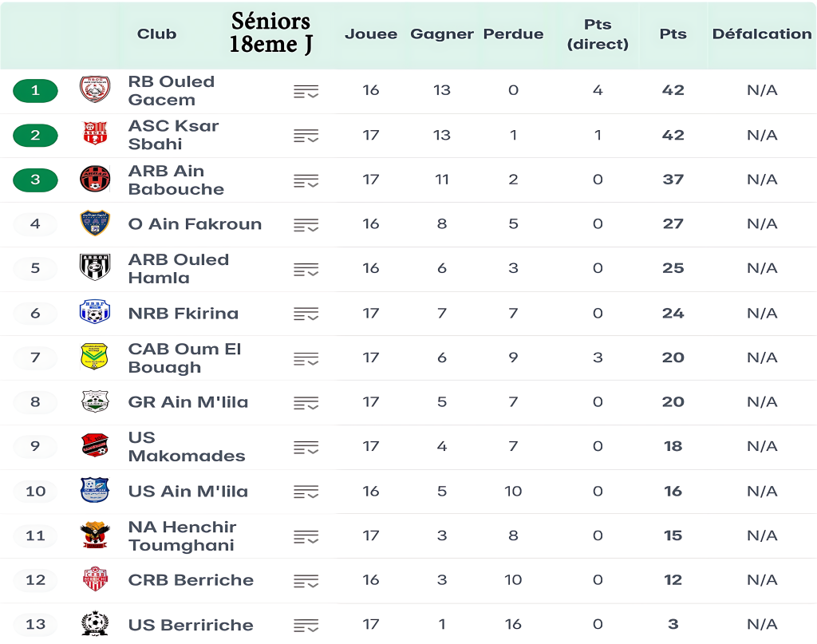Expand details for US Berririche row
This screenshot has width=817, height=644.
pyautogui.click(x=306, y=626)
